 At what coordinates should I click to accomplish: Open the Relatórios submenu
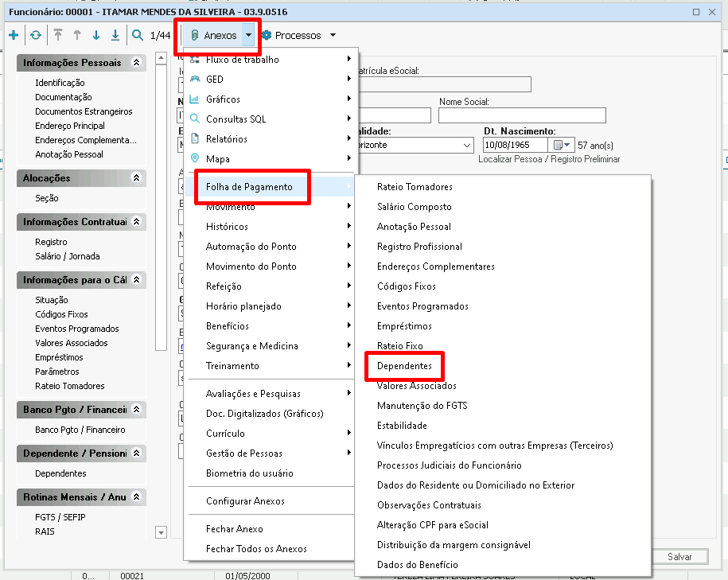click(x=271, y=139)
